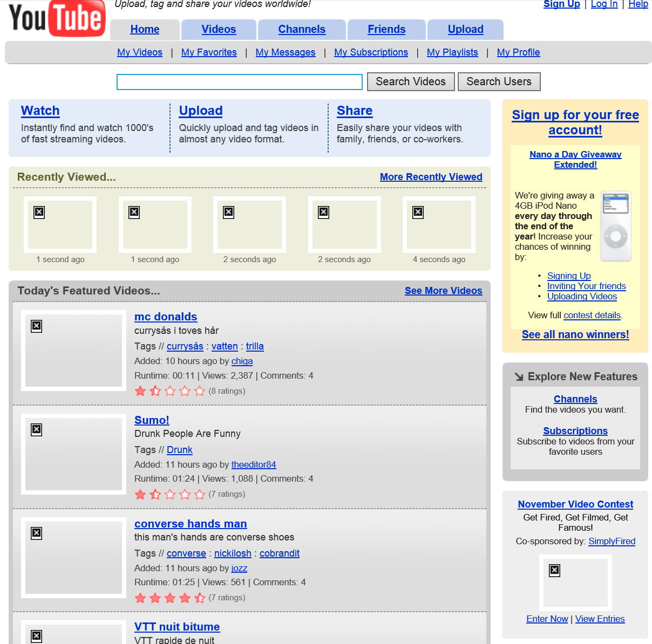Open My Subscriptions in the sub-navigation

click(x=371, y=52)
